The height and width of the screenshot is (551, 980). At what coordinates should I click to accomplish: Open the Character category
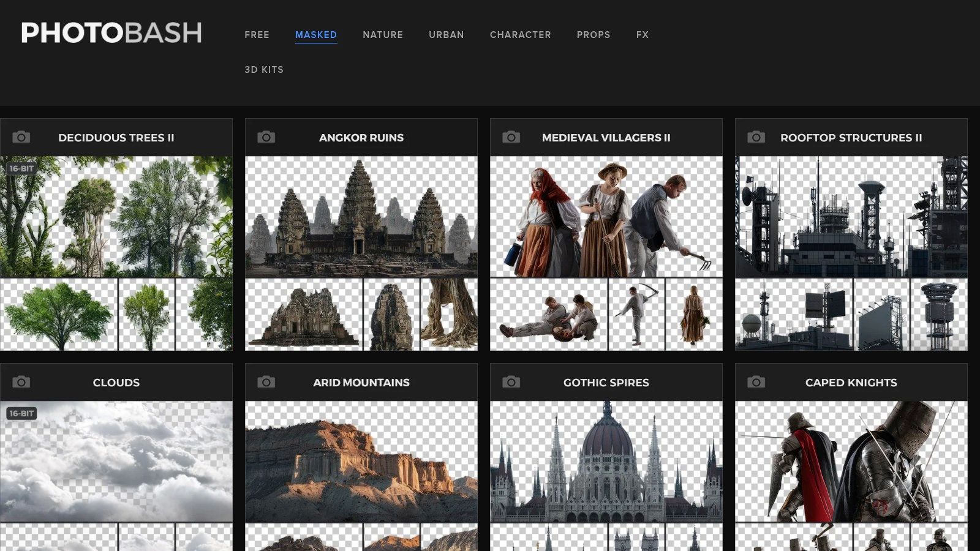click(x=520, y=35)
